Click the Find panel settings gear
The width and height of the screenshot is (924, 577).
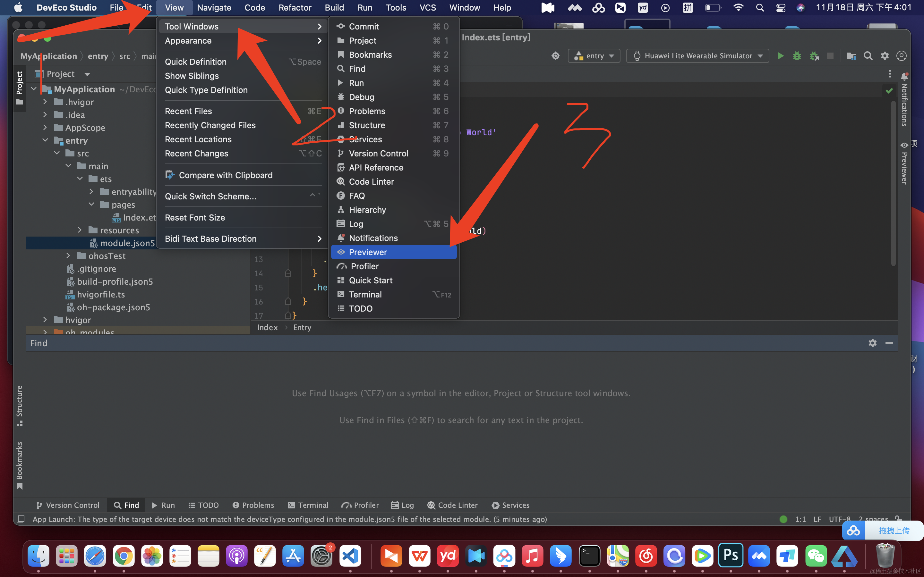point(872,343)
